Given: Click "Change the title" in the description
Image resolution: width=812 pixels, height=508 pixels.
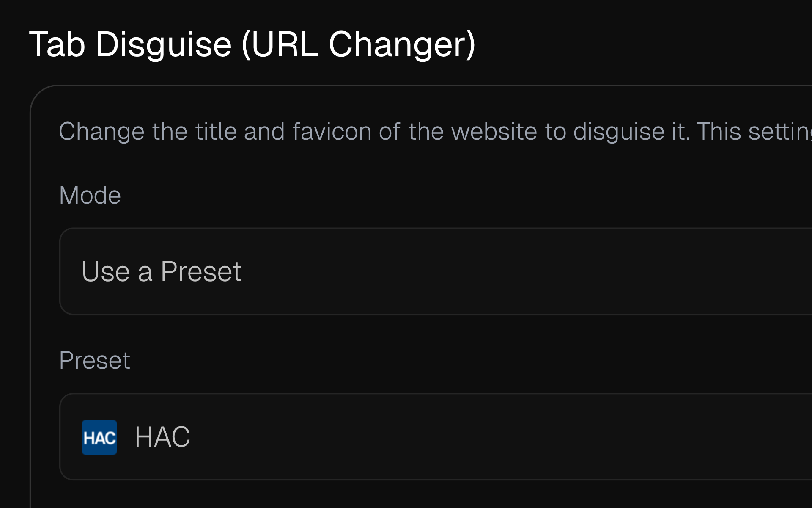Looking at the screenshot, I should click(123, 131).
